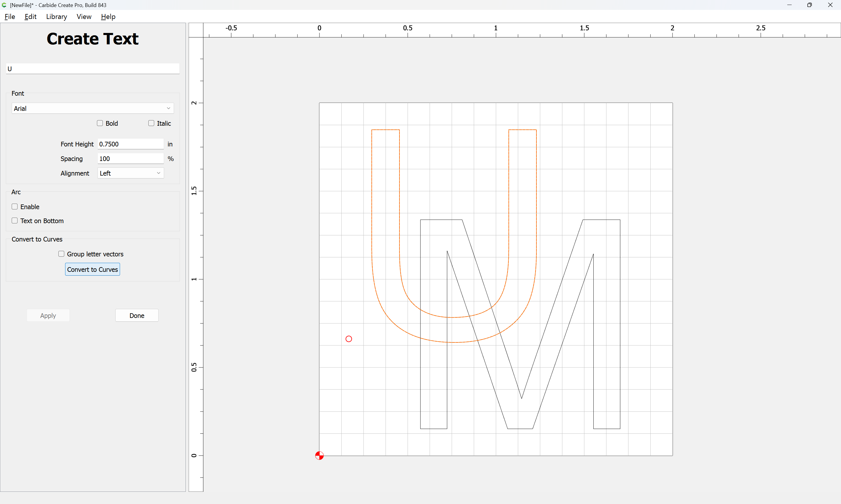Enable Group letter vectors

62,254
